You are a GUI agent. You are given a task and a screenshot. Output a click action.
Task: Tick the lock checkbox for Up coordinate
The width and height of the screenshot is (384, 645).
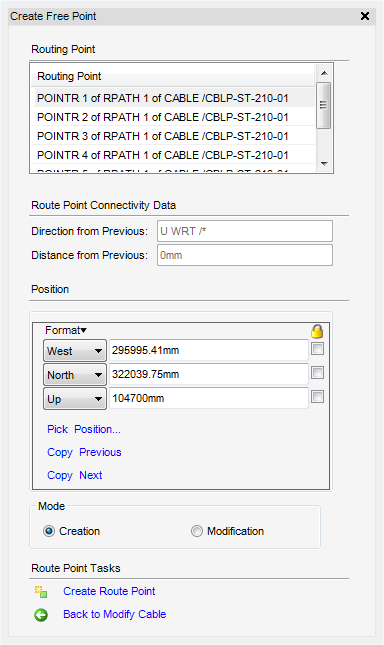click(317, 397)
